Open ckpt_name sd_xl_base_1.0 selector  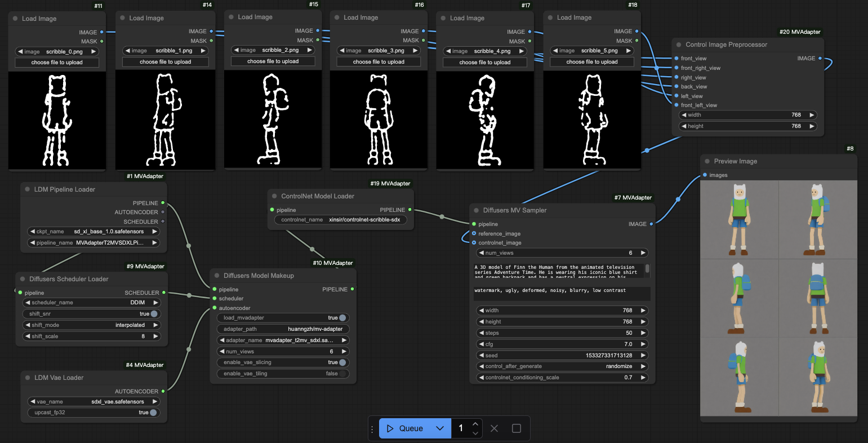[94, 232]
